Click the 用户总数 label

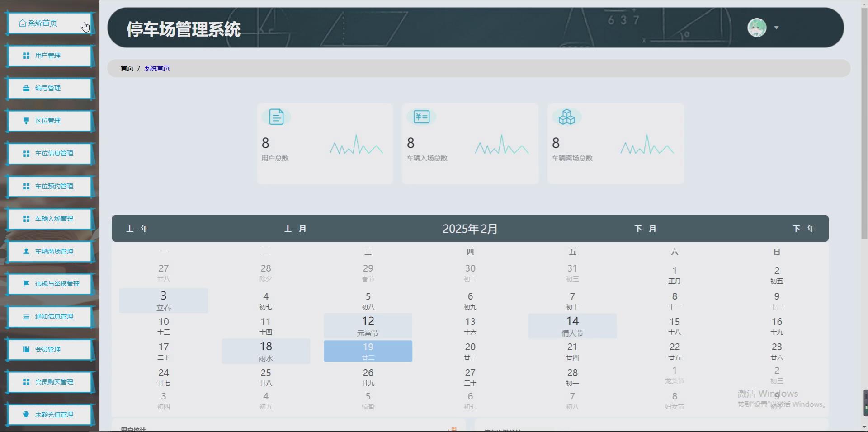click(x=275, y=158)
